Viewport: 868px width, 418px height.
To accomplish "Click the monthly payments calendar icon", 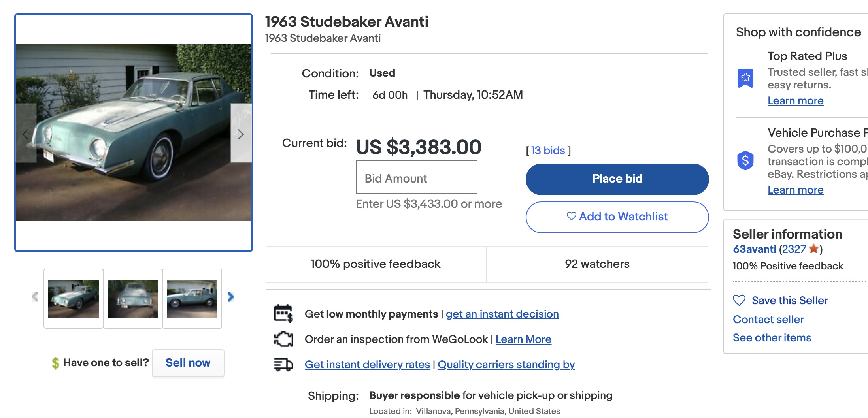I will (x=283, y=314).
